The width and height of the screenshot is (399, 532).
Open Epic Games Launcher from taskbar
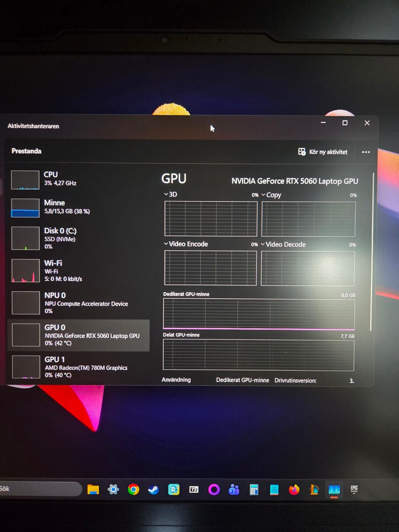[354, 489]
